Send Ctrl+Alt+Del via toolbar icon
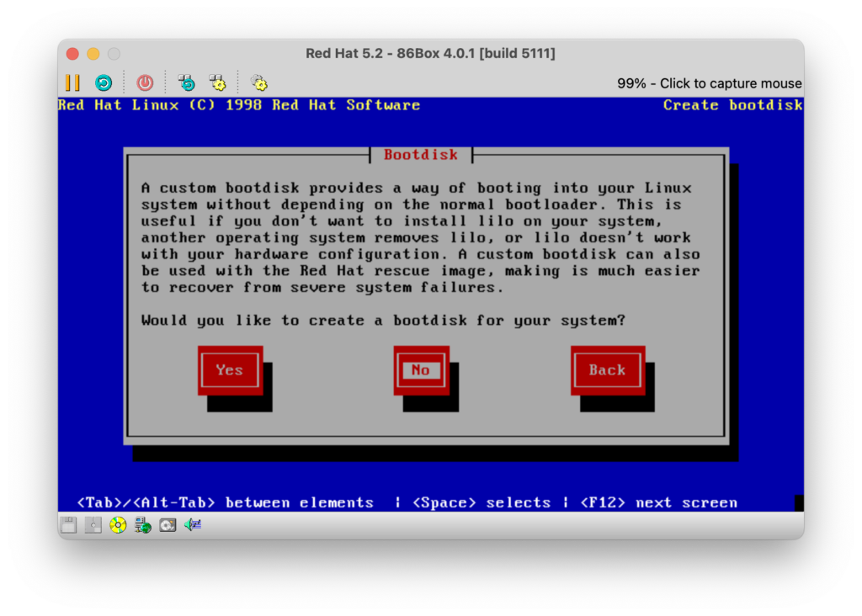The width and height of the screenshot is (862, 616). tap(187, 83)
